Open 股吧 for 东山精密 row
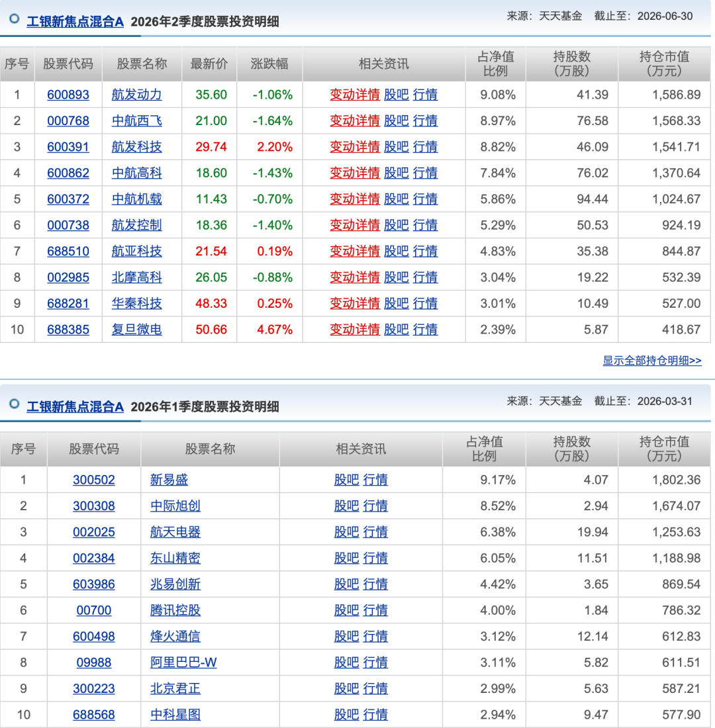The width and height of the screenshot is (715, 728). [347, 558]
